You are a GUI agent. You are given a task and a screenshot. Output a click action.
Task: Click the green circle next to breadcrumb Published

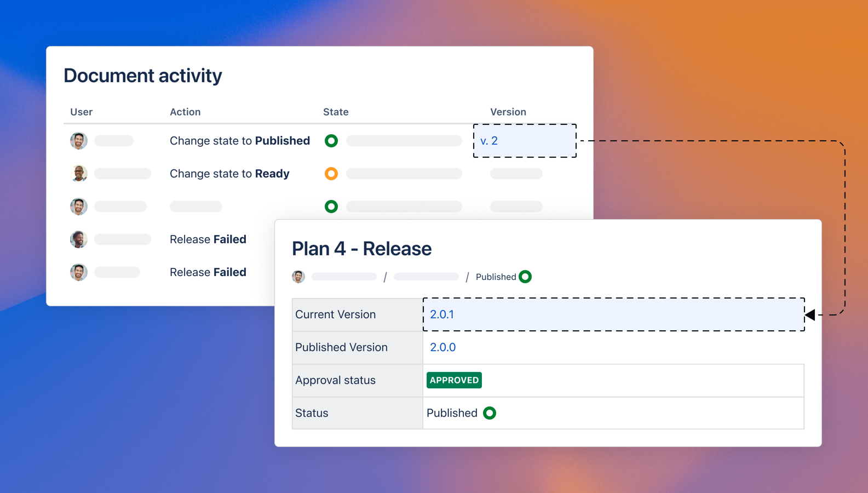click(525, 277)
